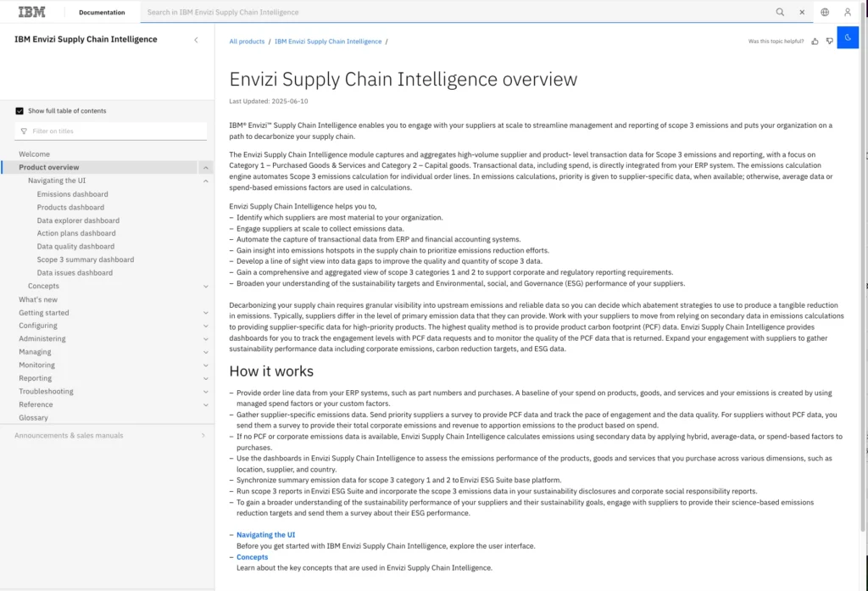Click the IBM logo
Viewport: 868px width, 591px height.
(31, 12)
